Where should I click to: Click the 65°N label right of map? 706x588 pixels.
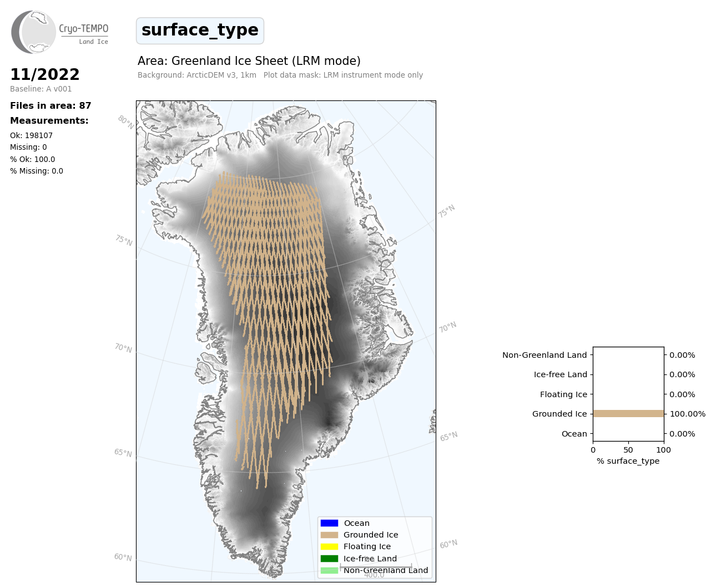(448, 437)
